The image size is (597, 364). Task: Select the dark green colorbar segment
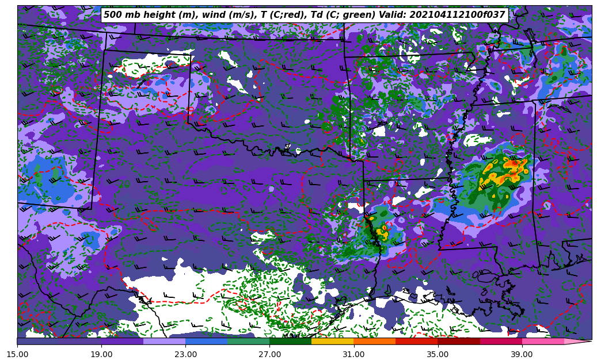(290, 341)
